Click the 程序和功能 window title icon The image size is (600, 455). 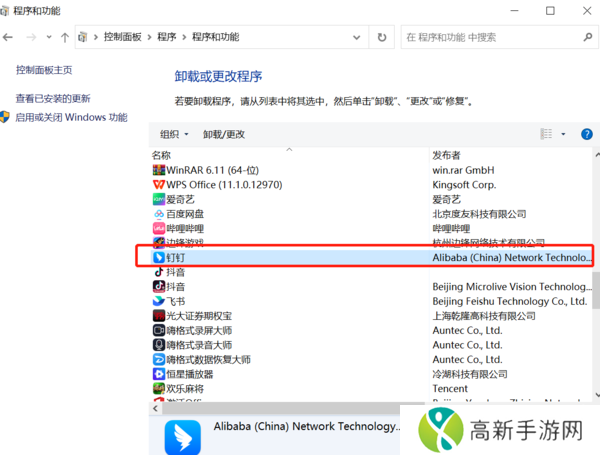[5, 11]
